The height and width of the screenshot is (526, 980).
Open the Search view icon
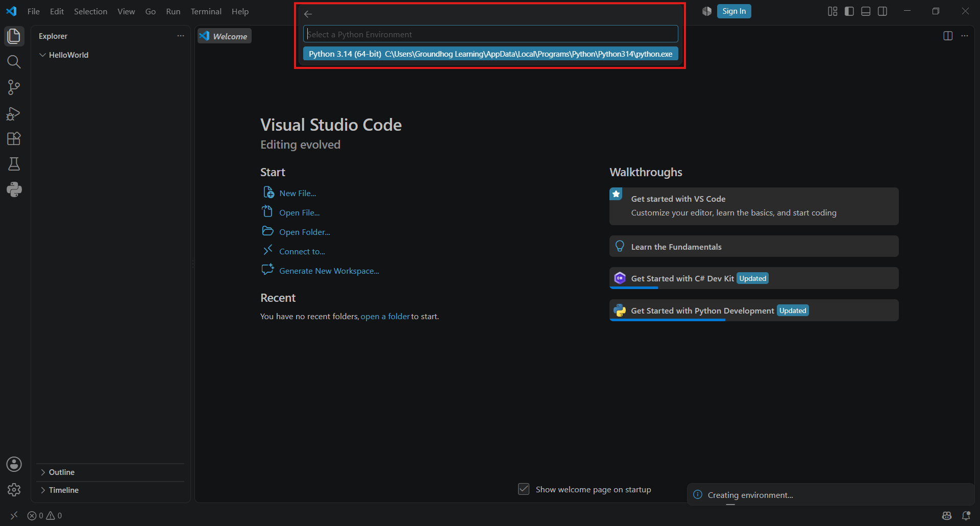14,62
